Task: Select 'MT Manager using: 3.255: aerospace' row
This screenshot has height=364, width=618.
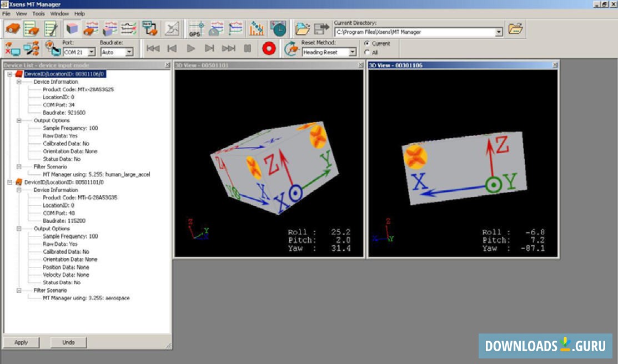Action: point(86,298)
